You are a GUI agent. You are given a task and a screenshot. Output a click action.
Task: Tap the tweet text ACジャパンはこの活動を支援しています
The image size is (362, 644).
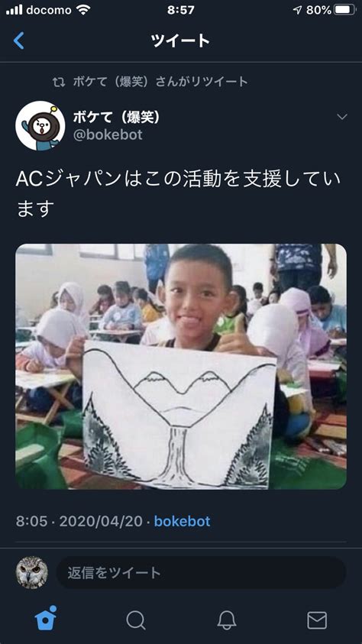(178, 194)
